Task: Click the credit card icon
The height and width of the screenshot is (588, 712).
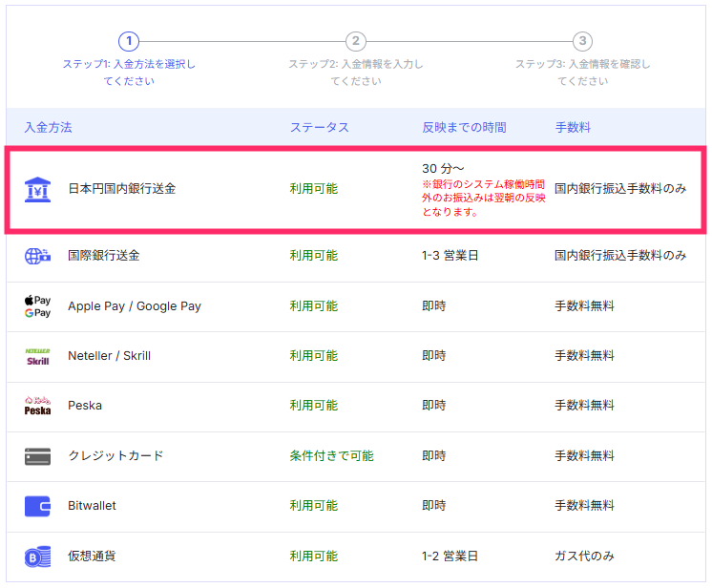Action: (x=37, y=456)
